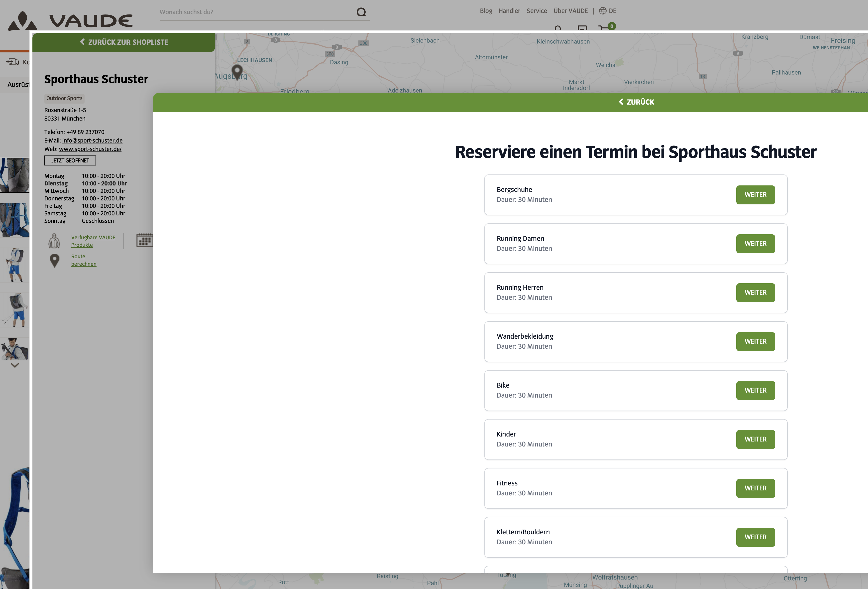Click the delivery truck icon
868x589 pixels.
pyautogui.click(x=13, y=62)
